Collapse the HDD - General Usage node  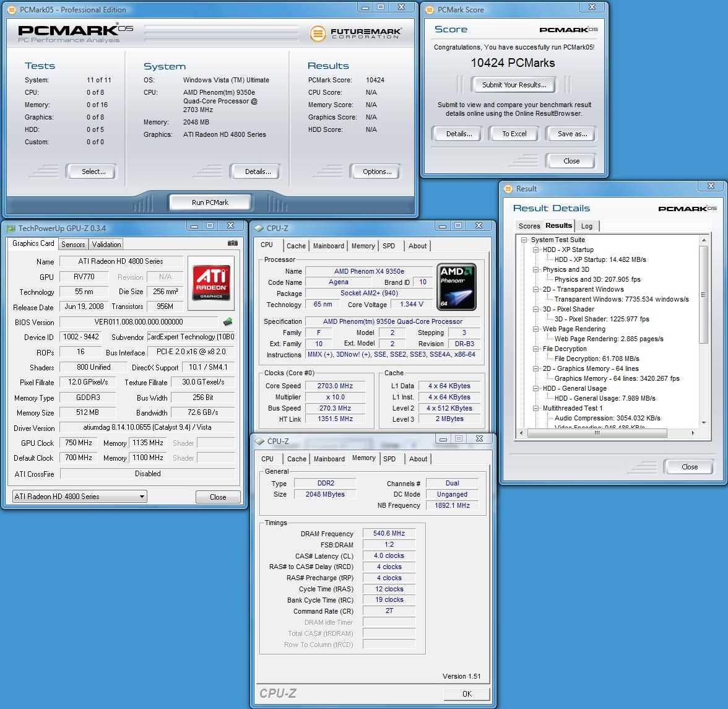(x=536, y=388)
